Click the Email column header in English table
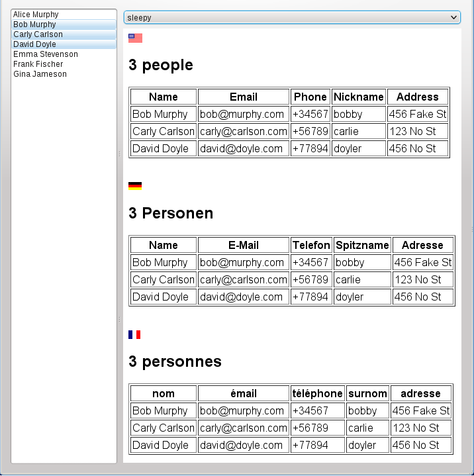 [243, 97]
